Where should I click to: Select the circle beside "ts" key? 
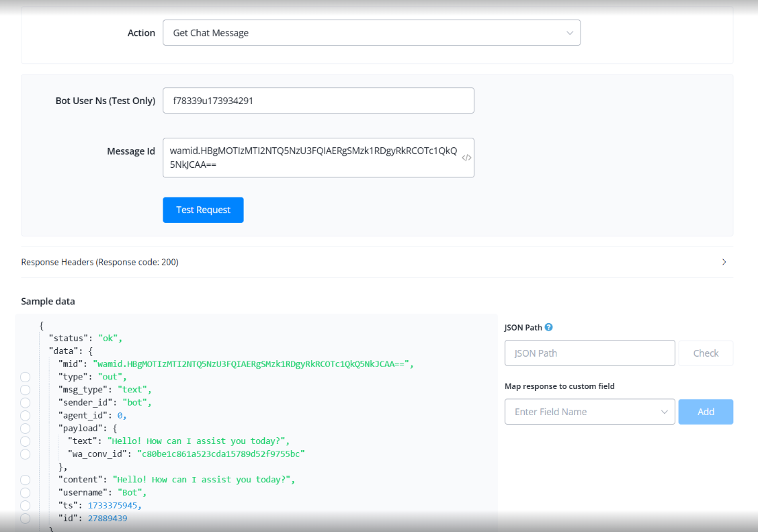point(26,505)
